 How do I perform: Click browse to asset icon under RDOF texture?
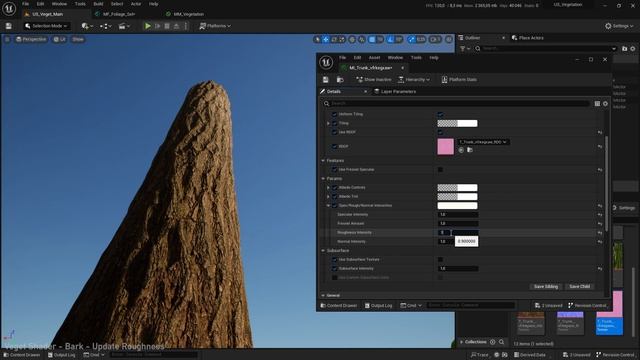(x=470, y=150)
